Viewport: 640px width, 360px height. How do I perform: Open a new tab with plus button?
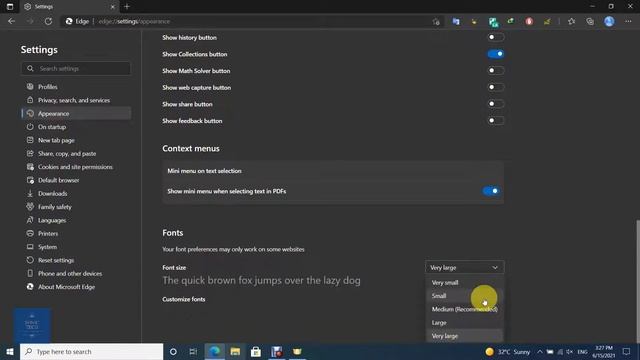127,7
